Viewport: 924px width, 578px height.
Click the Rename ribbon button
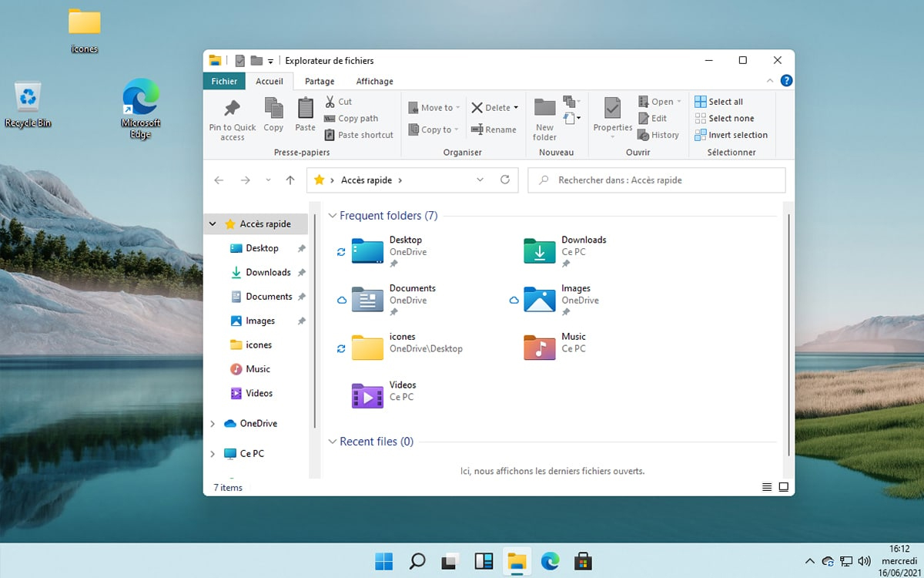pos(494,129)
